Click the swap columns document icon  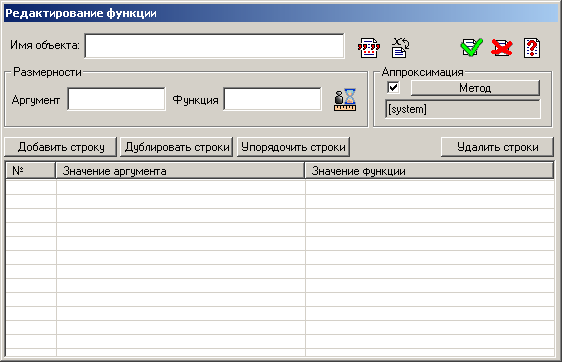400,48
